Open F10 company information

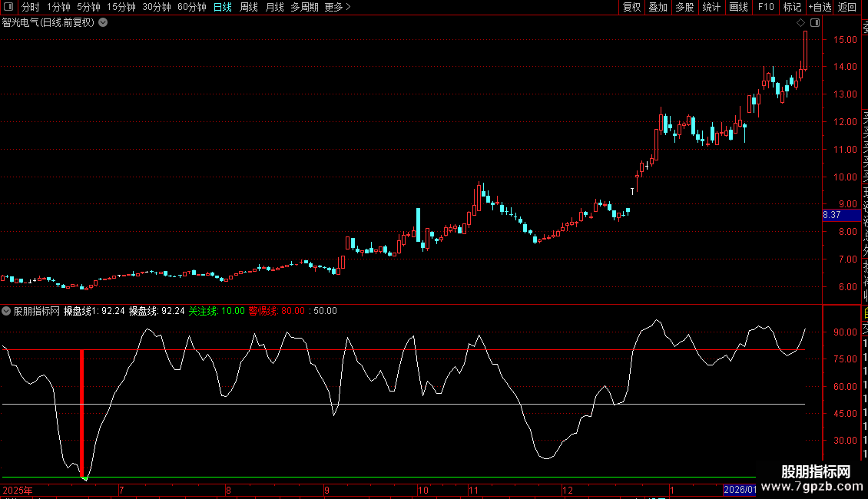click(766, 7)
